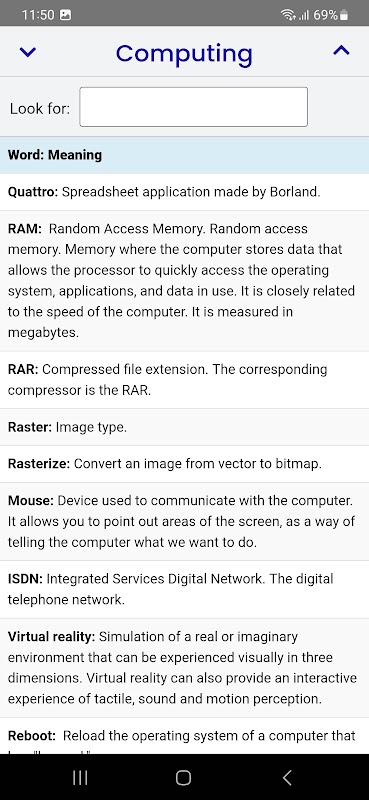Tap the battery percentage indicator
Image resolution: width=369 pixels, height=800 pixels.
pos(330,15)
